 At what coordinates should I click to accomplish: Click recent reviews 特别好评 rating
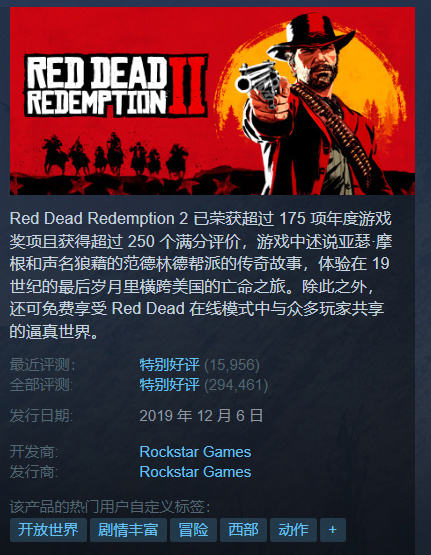(x=169, y=365)
